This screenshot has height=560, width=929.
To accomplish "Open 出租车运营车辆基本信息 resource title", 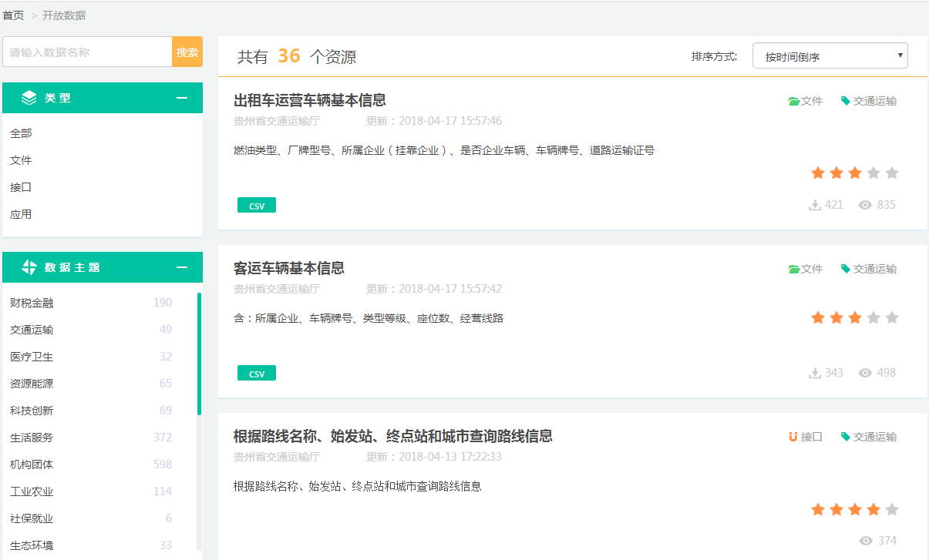I will pos(309,100).
